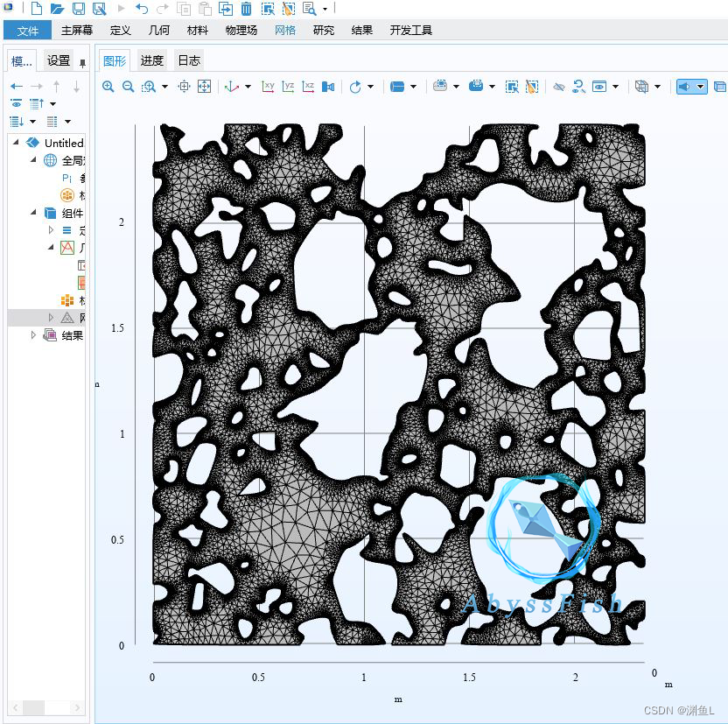Image resolution: width=728 pixels, height=724 pixels.
Task: Click the rotate view icon
Action: coord(355,87)
